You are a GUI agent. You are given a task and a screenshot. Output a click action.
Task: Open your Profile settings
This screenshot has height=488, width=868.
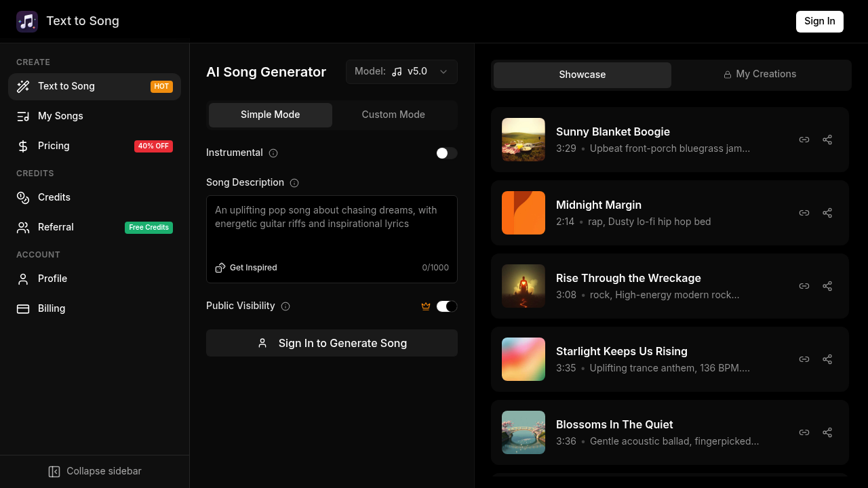click(52, 279)
